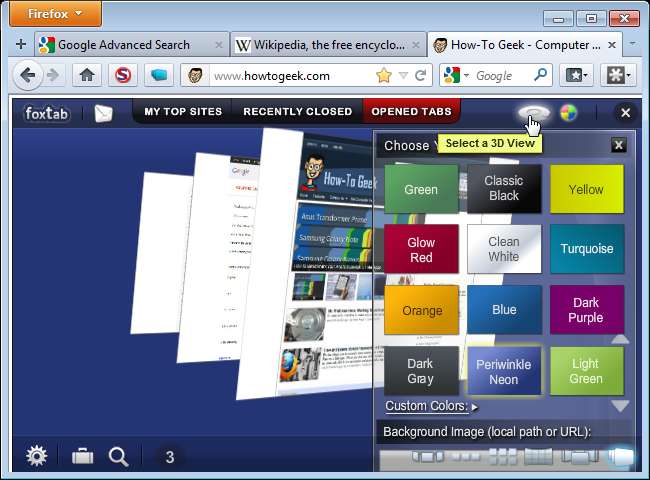
Task: Select the Classic Black theme swatch
Action: point(504,189)
